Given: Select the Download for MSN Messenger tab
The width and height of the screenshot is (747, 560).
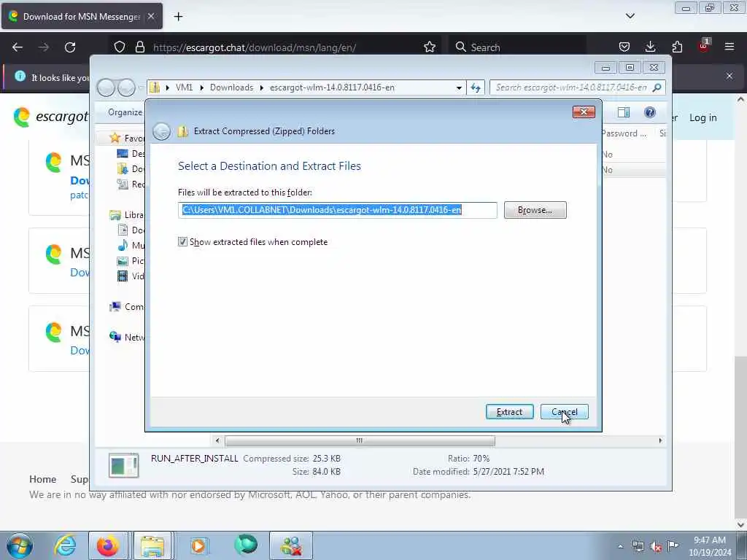Looking at the screenshot, I should click(x=82, y=16).
